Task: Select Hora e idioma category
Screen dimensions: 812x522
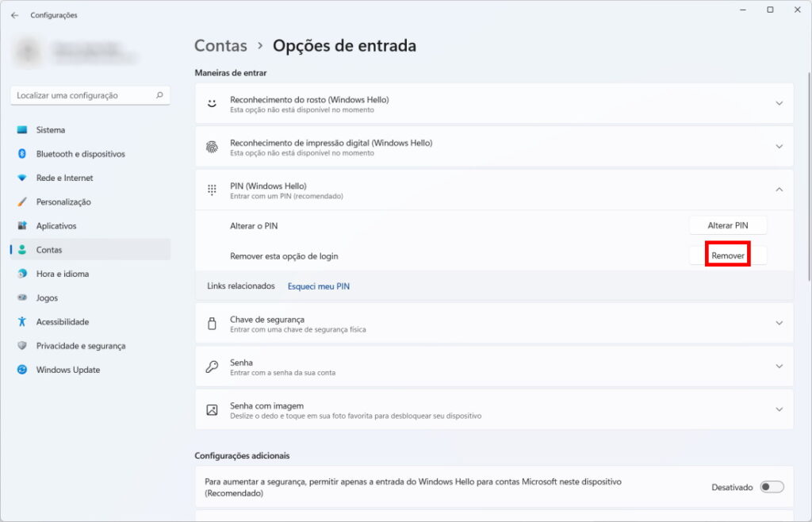Action: (90, 274)
